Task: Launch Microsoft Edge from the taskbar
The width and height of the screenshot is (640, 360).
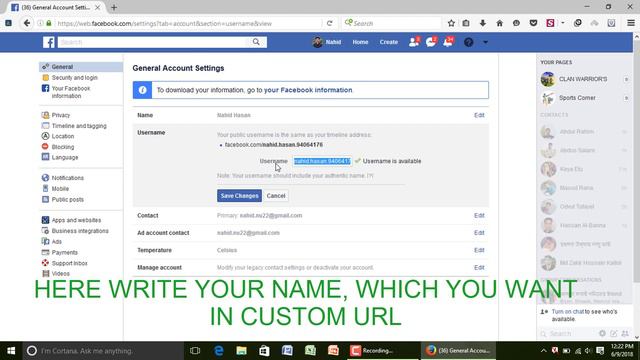Action: pos(219,351)
